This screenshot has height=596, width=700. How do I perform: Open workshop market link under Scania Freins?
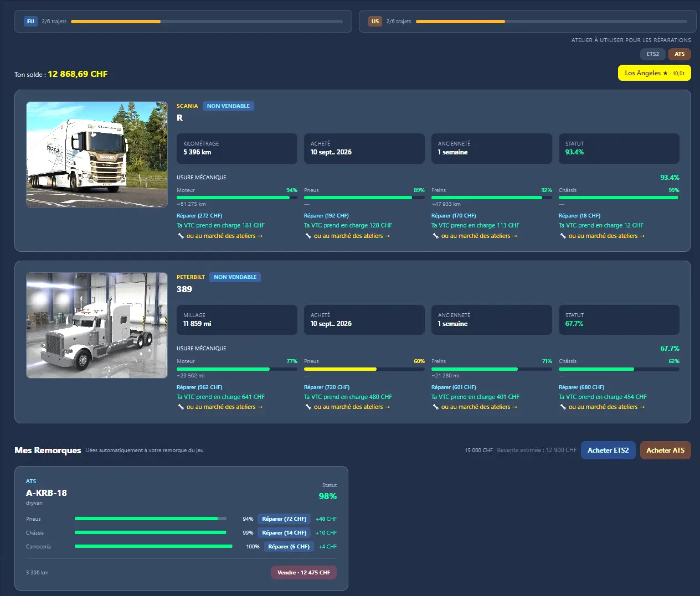[x=479, y=236]
